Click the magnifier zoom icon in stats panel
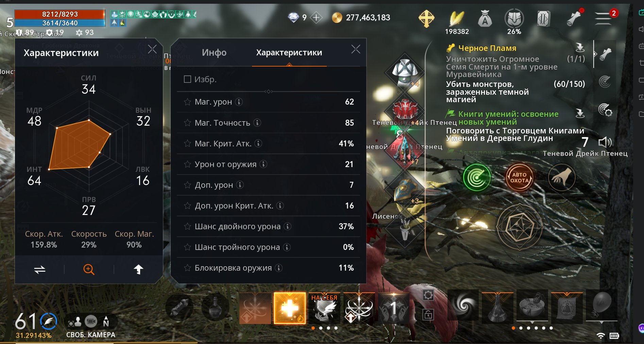The width and height of the screenshot is (644, 344). [89, 269]
